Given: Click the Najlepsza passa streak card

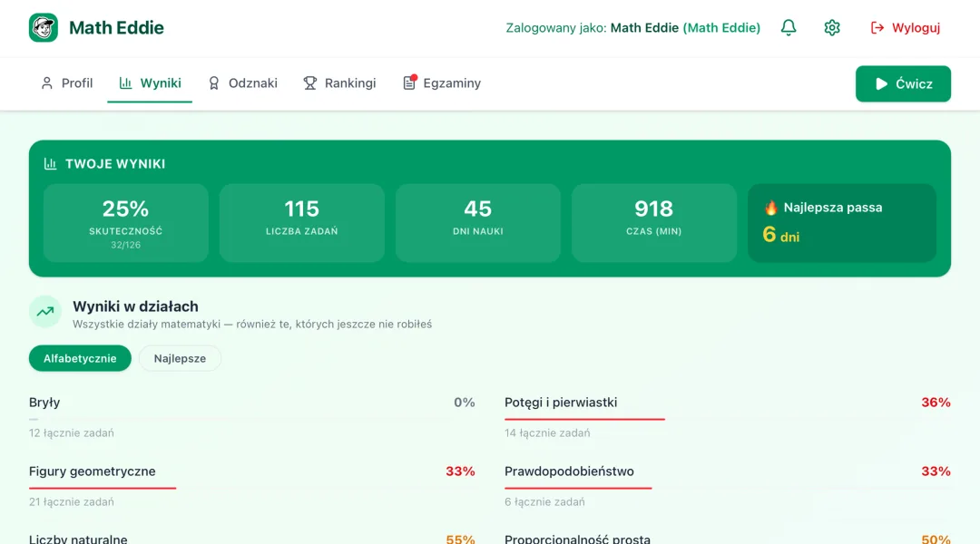Looking at the screenshot, I should pyautogui.click(x=842, y=223).
